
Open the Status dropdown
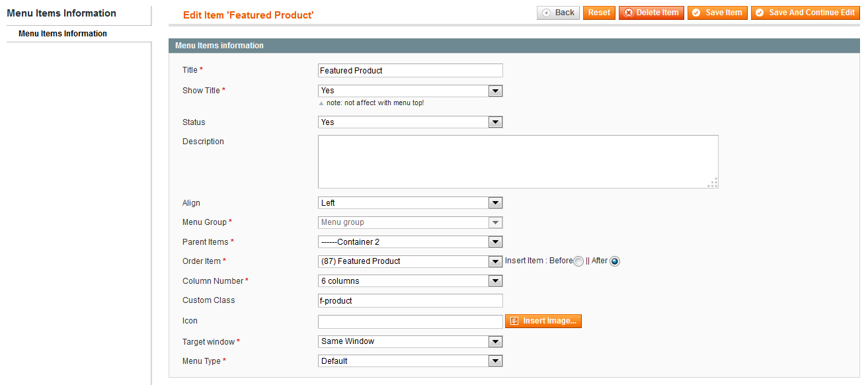click(411, 122)
